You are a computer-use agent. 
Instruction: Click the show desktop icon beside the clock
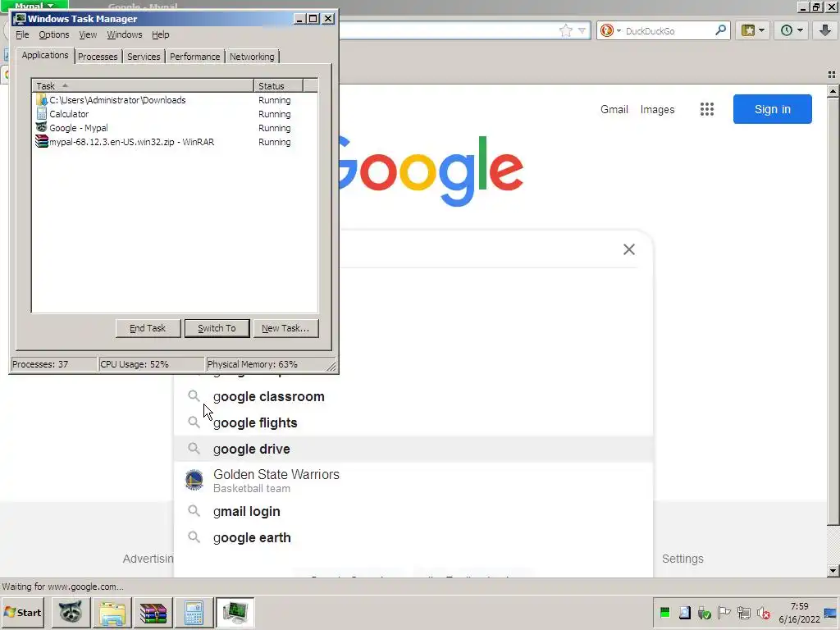(831, 614)
